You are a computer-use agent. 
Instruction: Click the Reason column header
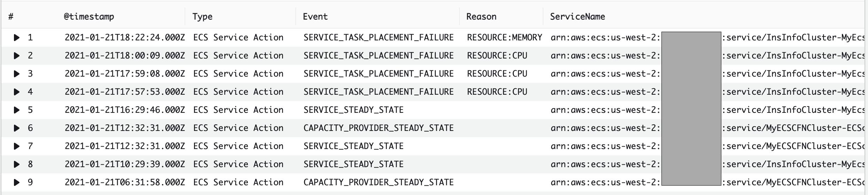[481, 17]
